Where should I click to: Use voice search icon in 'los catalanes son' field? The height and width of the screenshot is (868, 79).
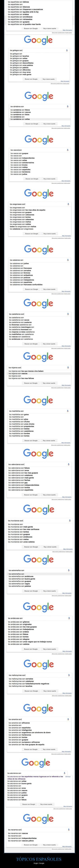point(68,260)
